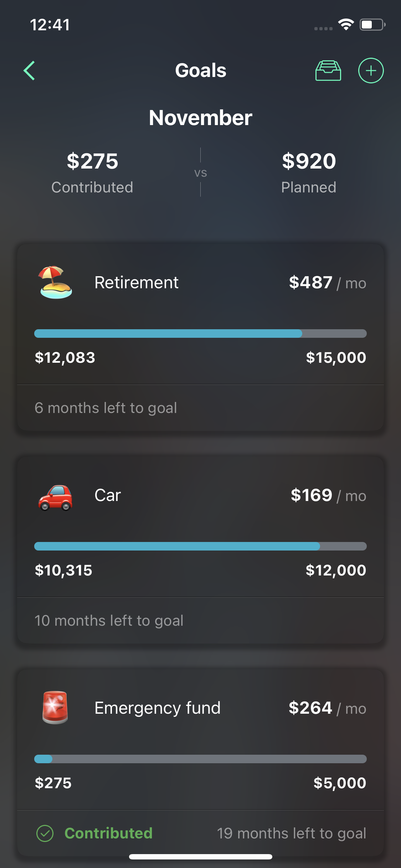Viewport: 401px width, 868px height.
Task: Open the Car goal title
Action: pos(108,495)
